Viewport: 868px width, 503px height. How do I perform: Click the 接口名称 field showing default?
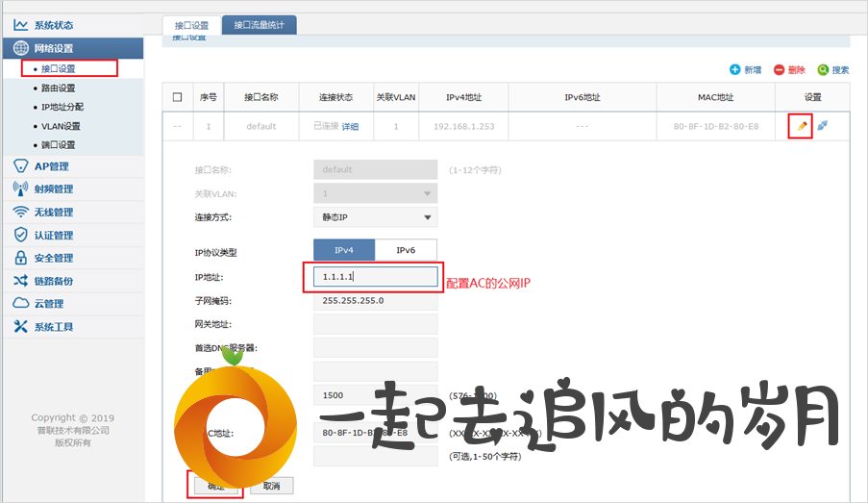pos(375,169)
